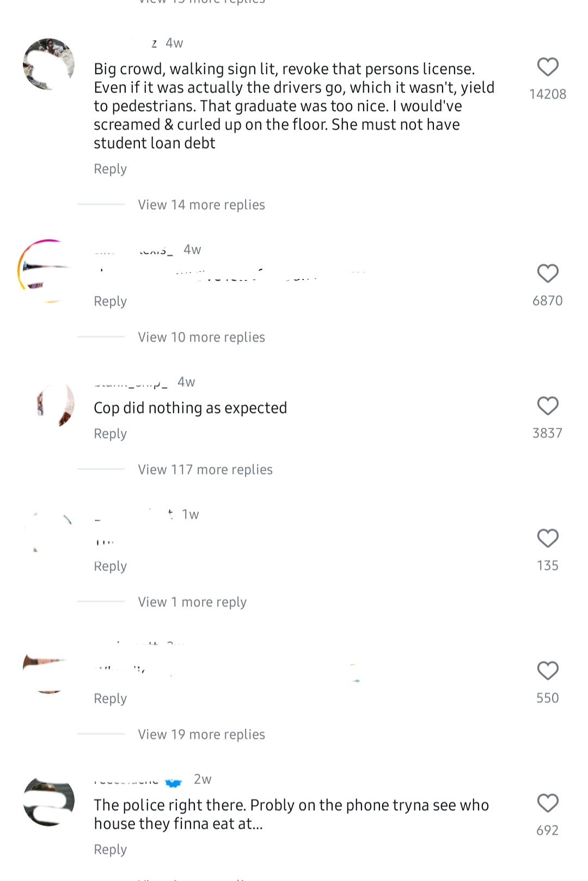This screenshot has height=881, width=588.
Task: Reply to the comment with 550 likes
Action: click(110, 698)
